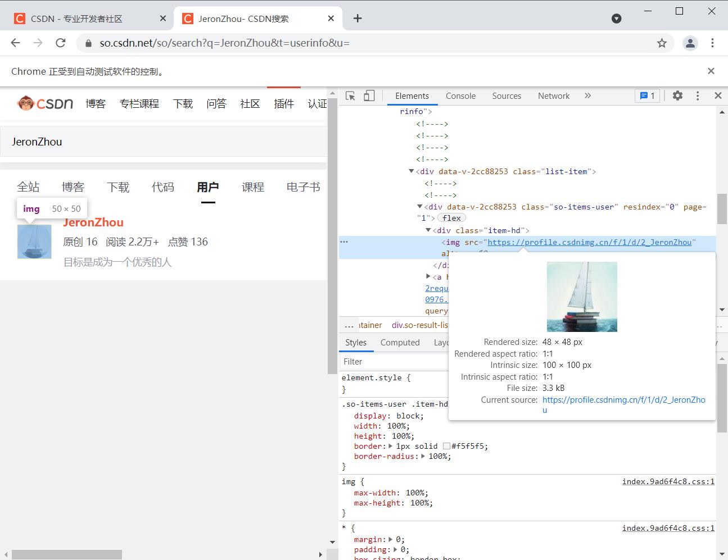Switch to the Elements tab
728x560 pixels.
(412, 96)
